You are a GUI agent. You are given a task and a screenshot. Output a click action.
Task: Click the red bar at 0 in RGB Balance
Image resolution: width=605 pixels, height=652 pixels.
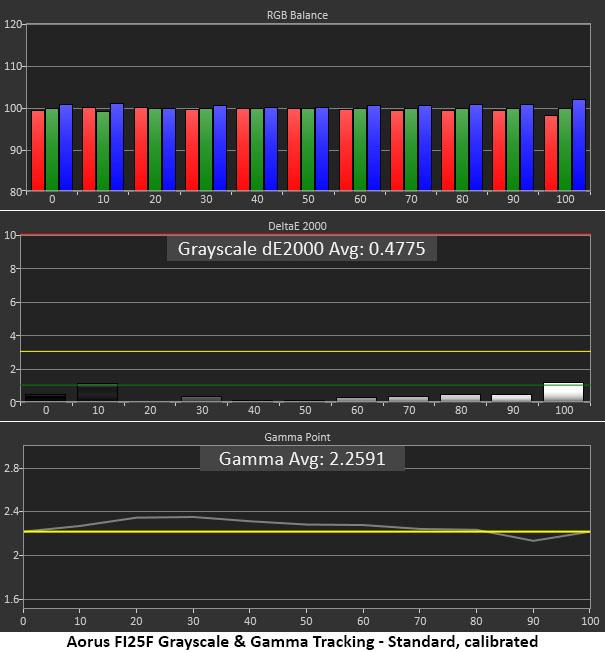(x=38, y=151)
